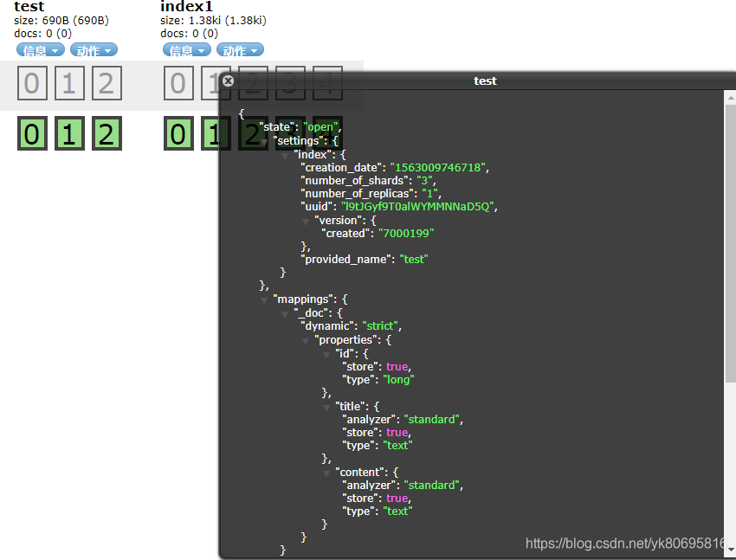The image size is (736, 560).
Task: Click the id type value "long"
Action: pos(398,380)
